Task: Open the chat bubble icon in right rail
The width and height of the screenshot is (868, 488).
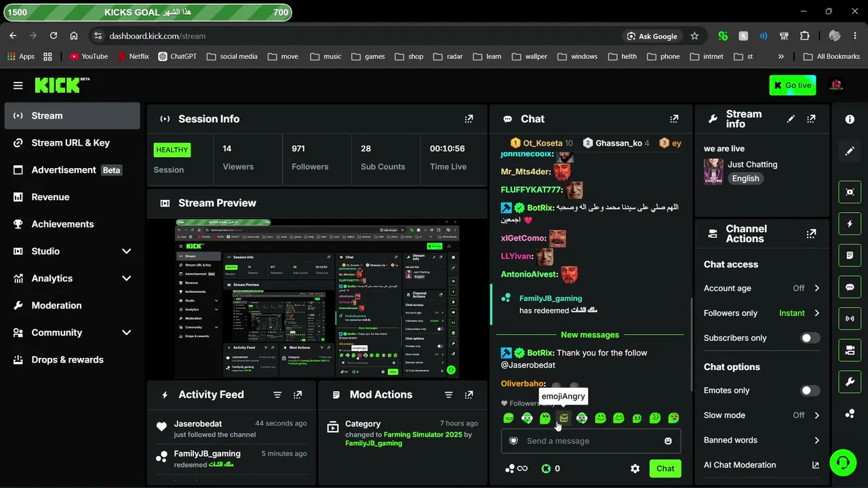Action: pyautogui.click(x=850, y=287)
